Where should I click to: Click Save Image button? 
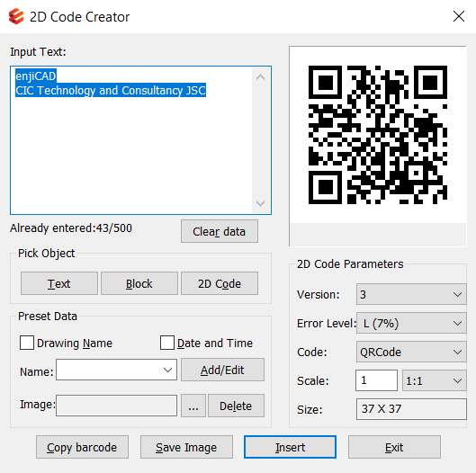pyautogui.click(x=186, y=447)
